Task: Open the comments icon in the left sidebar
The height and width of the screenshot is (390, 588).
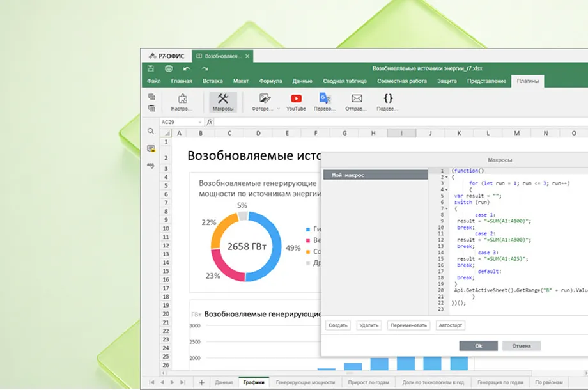Action: tap(151, 148)
